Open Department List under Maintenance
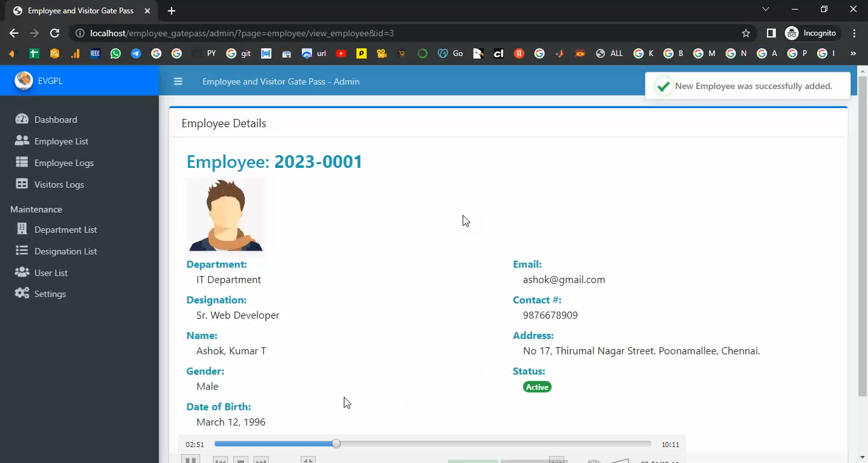The height and width of the screenshot is (463, 868). pos(65,230)
